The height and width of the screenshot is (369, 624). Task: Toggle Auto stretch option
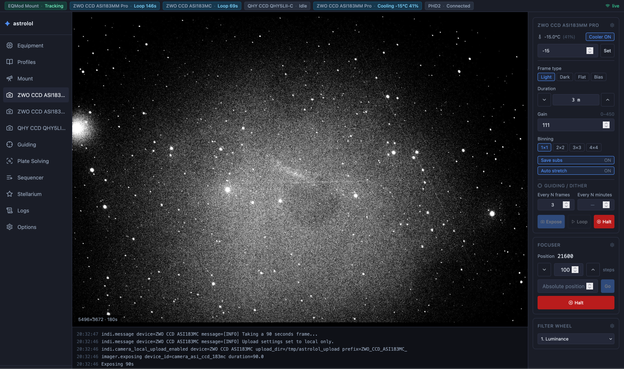pos(576,171)
